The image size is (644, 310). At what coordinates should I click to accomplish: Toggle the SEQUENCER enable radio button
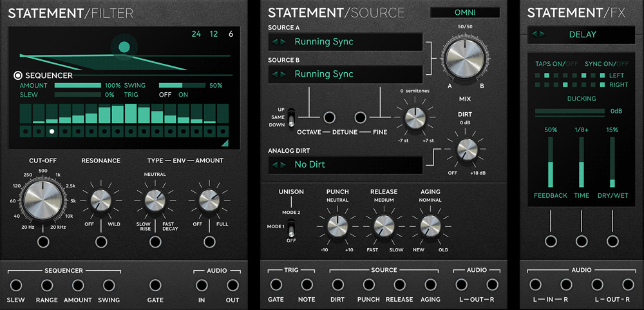click(x=17, y=75)
